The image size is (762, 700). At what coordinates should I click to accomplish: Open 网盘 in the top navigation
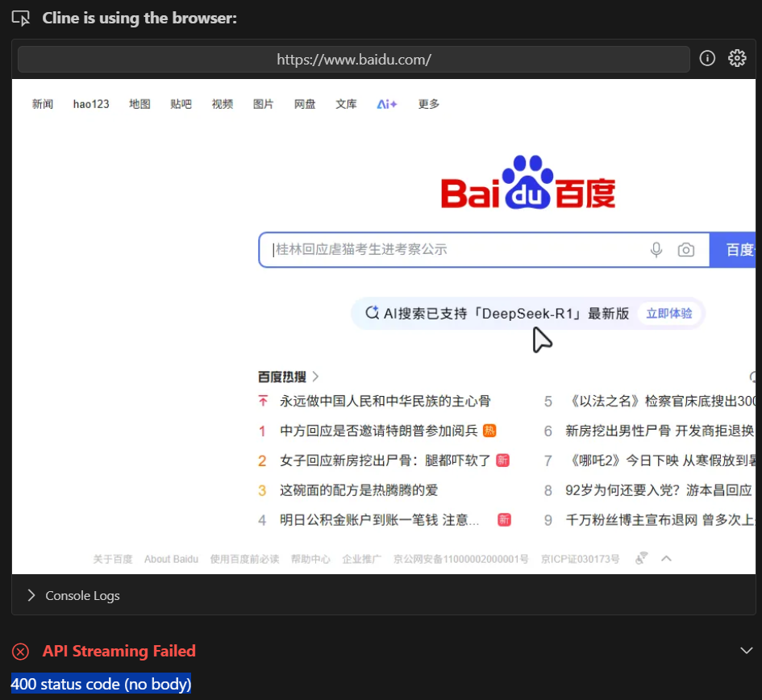click(x=305, y=104)
